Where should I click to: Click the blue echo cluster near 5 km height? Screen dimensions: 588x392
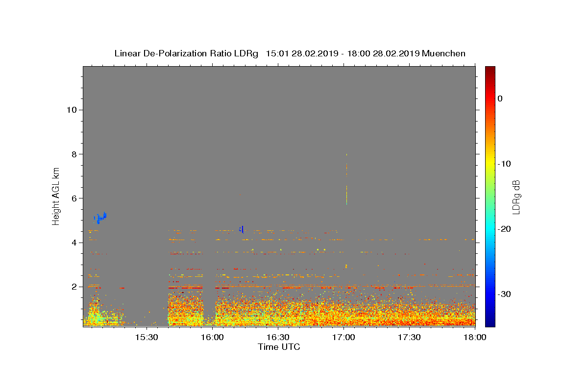click(100, 218)
